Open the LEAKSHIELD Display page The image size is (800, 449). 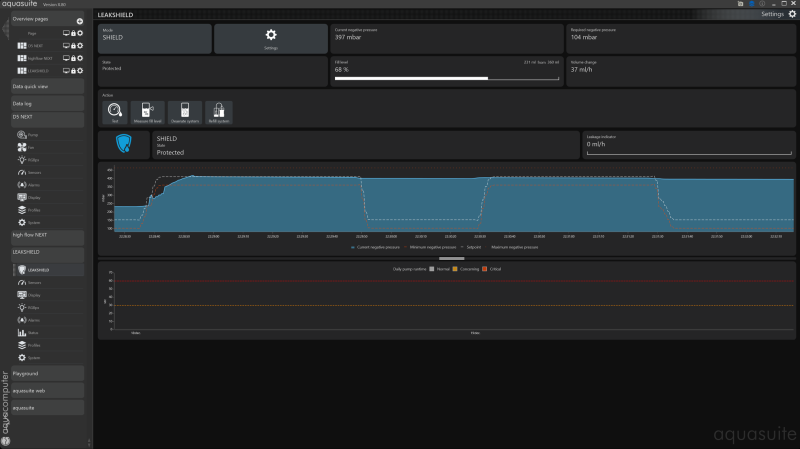coord(48,295)
